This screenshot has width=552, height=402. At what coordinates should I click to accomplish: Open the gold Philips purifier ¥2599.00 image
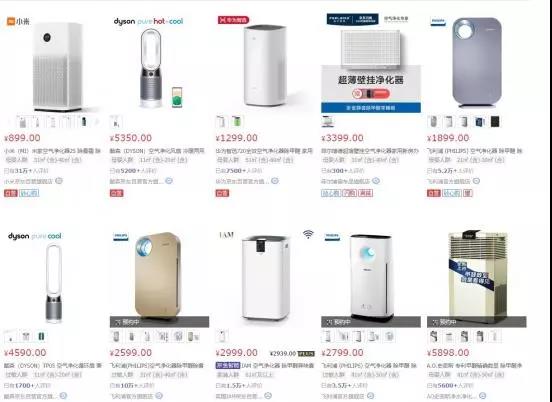tap(159, 278)
